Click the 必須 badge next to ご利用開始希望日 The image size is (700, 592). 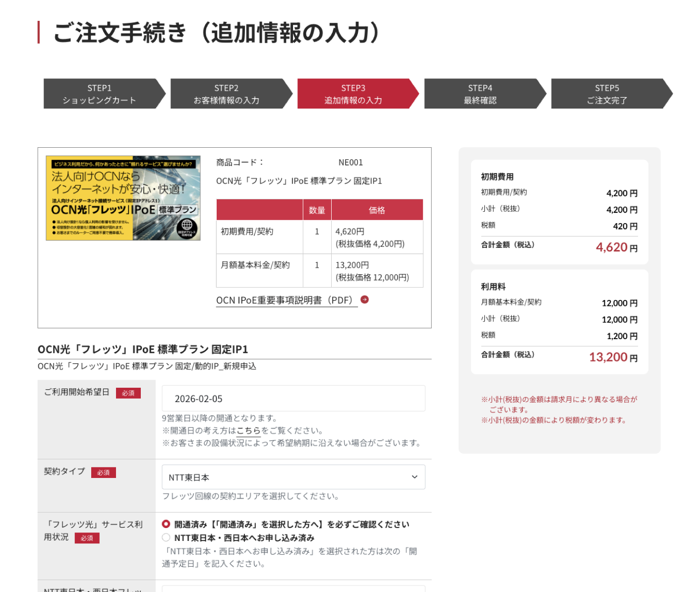(128, 393)
